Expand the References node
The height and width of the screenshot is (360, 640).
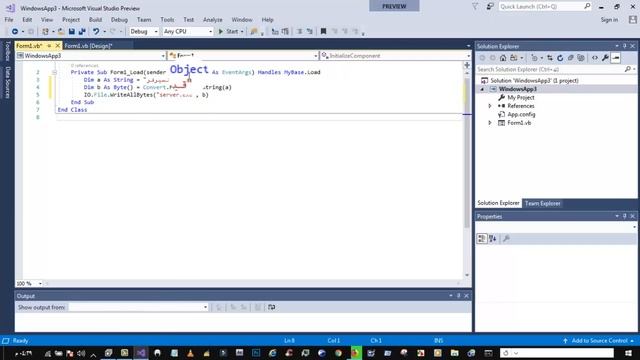point(490,106)
